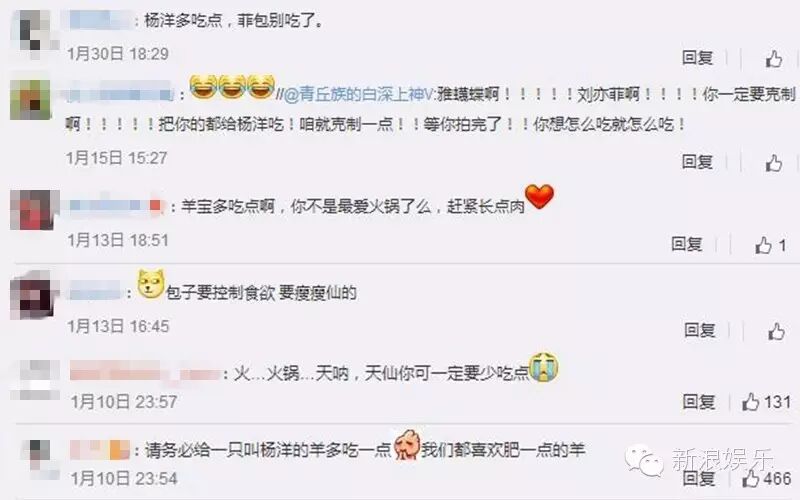Click the laughing-tears emojis in second comment

point(233,86)
